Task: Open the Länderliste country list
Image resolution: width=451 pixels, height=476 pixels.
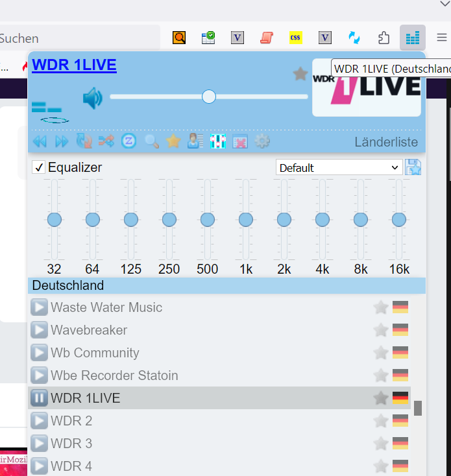Action: pyautogui.click(x=386, y=142)
